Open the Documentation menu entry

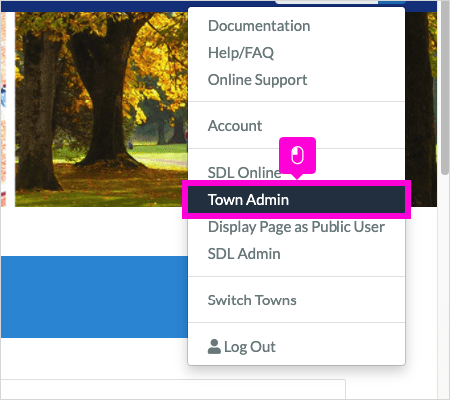point(259,26)
